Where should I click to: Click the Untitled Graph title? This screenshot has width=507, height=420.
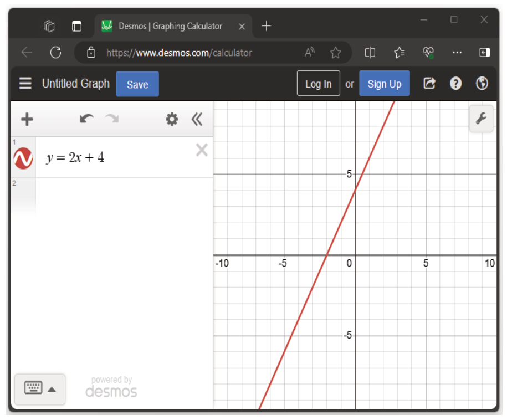[76, 84]
